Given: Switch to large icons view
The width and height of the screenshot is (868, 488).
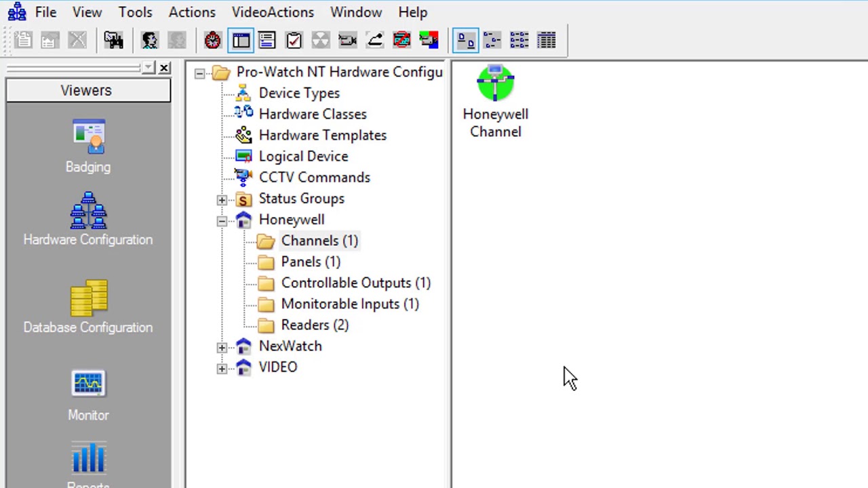Looking at the screenshot, I should click(465, 40).
